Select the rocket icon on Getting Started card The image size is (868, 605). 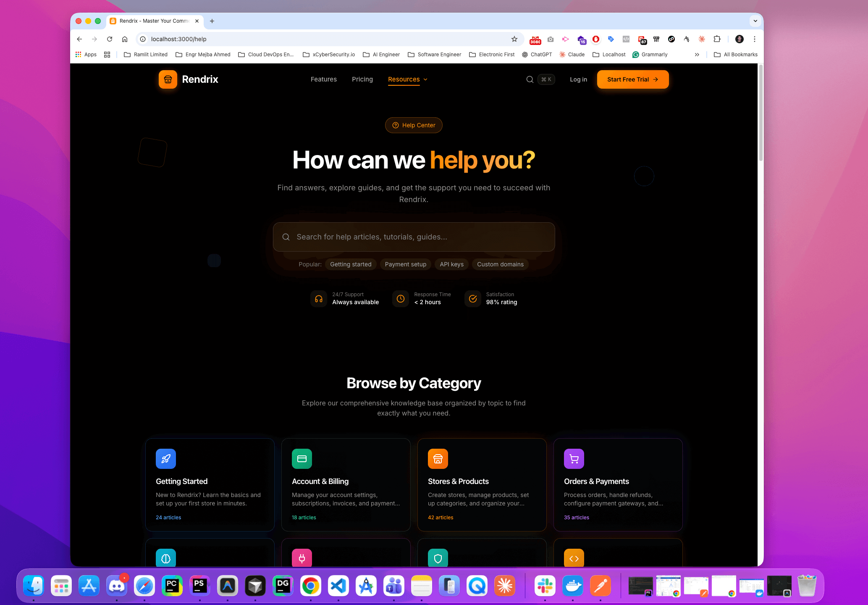coord(165,459)
